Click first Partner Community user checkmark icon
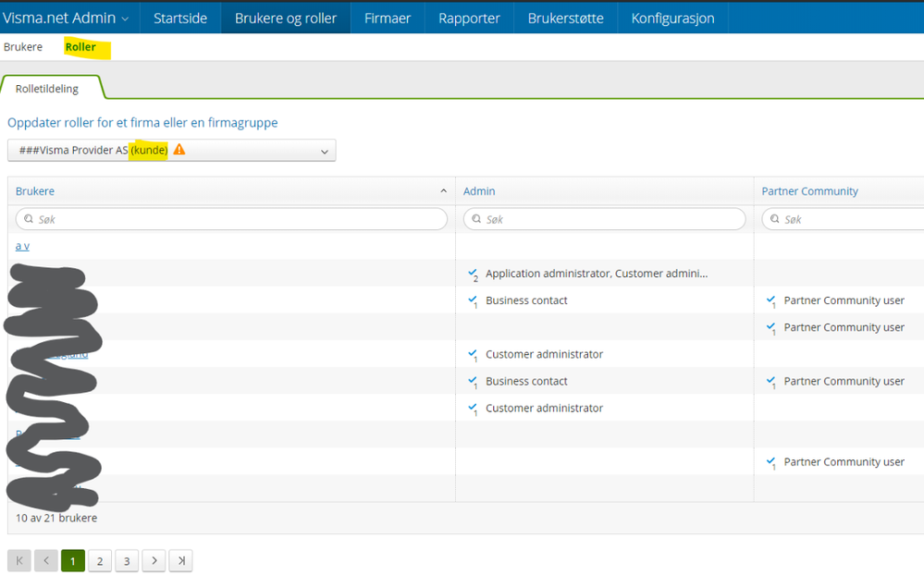 pyautogui.click(x=770, y=300)
